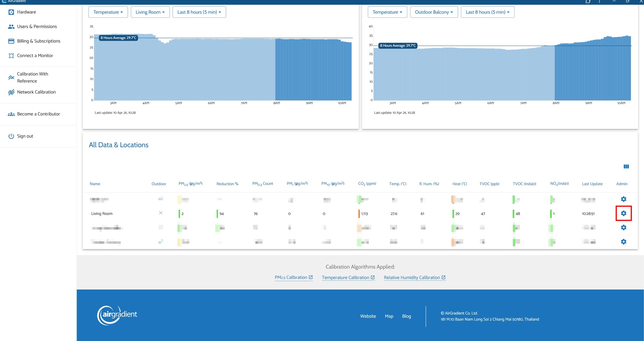Click the column selector icon above the table
The image size is (644, 341).
(x=626, y=166)
